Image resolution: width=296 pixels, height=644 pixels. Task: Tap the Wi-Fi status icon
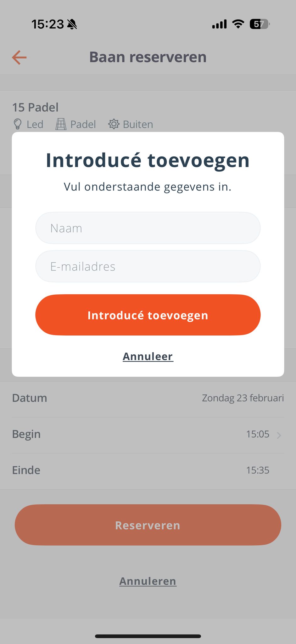click(x=238, y=24)
